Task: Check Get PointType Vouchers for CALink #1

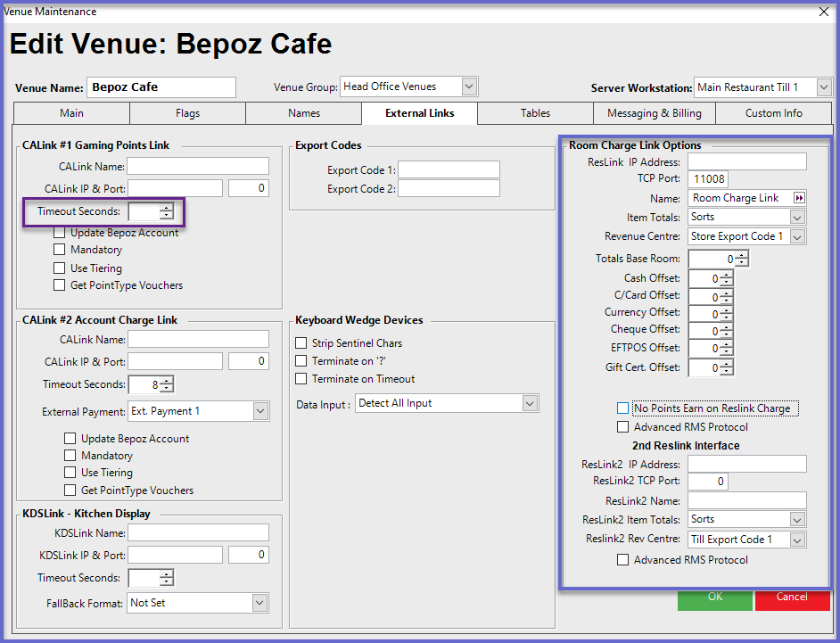Action: pos(60,285)
